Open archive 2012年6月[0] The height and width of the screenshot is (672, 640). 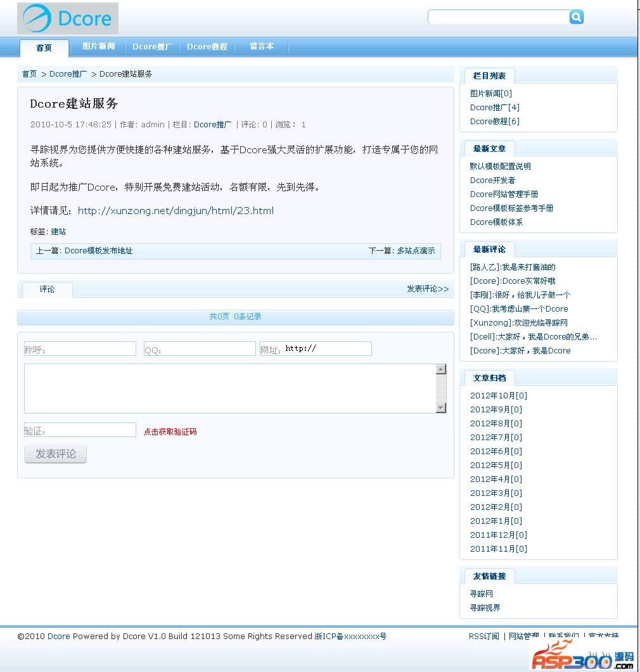point(496,452)
